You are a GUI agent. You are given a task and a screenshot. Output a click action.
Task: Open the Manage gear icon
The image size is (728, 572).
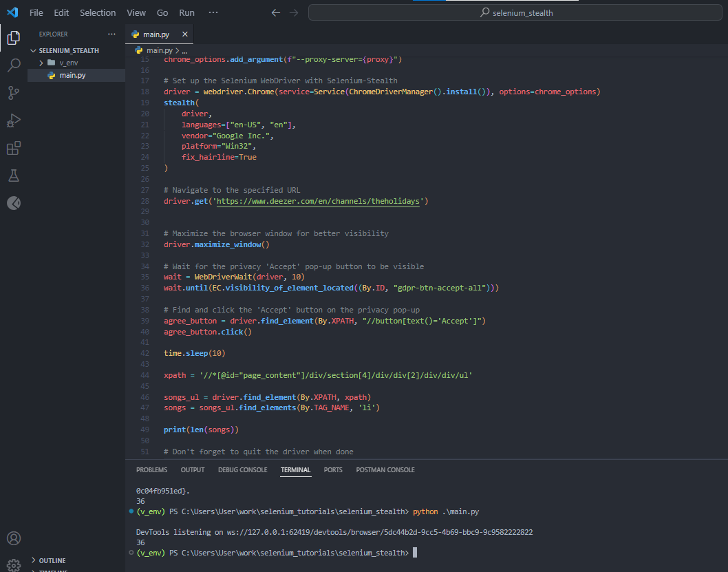click(x=14, y=565)
